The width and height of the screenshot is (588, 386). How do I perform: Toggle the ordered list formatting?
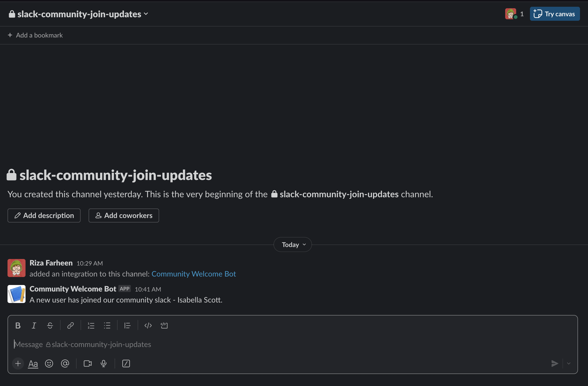point(91,325)
